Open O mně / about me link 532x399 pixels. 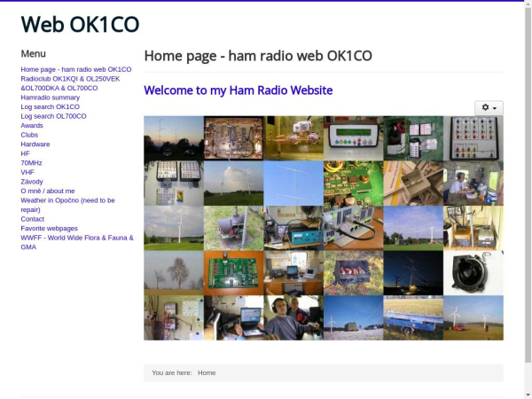pos(48,191)
